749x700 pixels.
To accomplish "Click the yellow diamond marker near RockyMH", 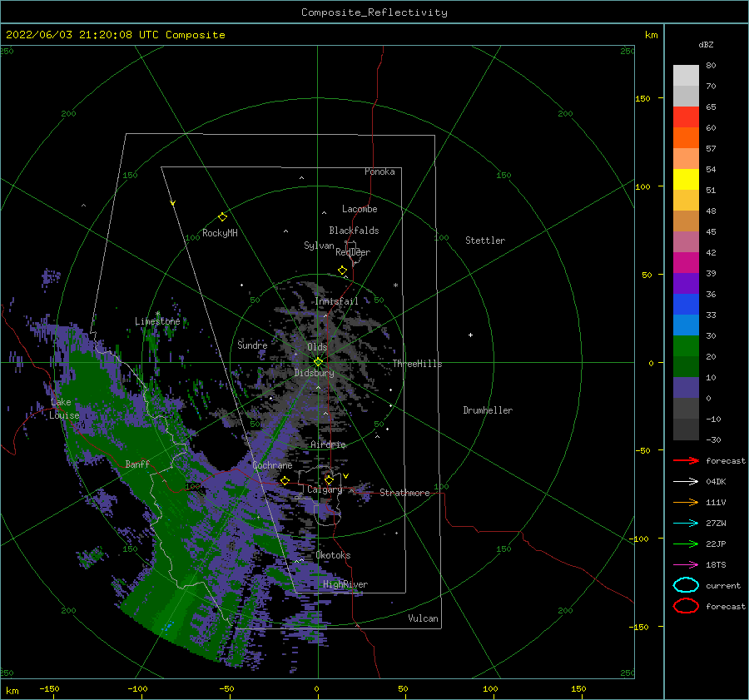I will (x=222, y=217).
